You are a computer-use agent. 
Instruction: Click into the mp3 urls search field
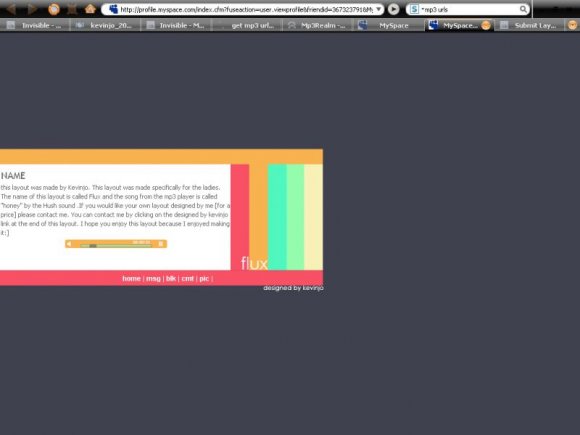pos(469,9)
